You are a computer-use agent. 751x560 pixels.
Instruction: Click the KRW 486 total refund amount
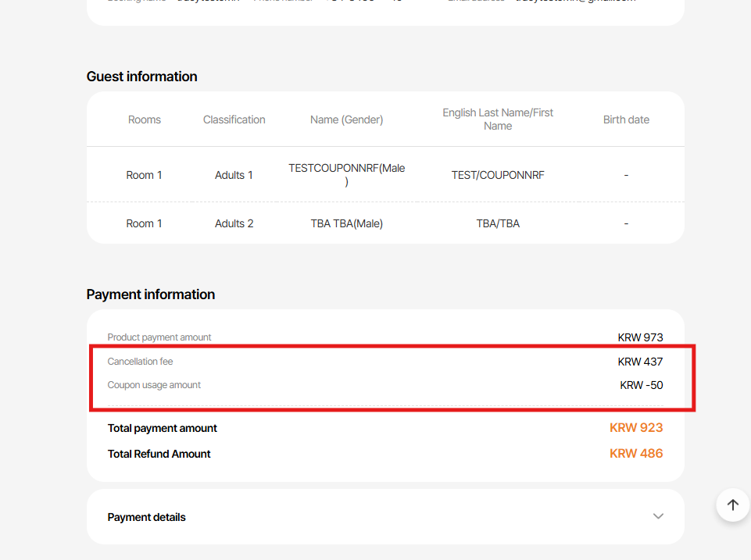pos(636,453)
